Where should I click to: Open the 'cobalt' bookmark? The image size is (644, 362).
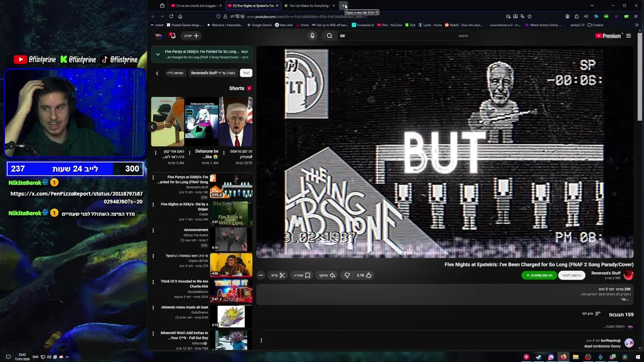(158, 25)
